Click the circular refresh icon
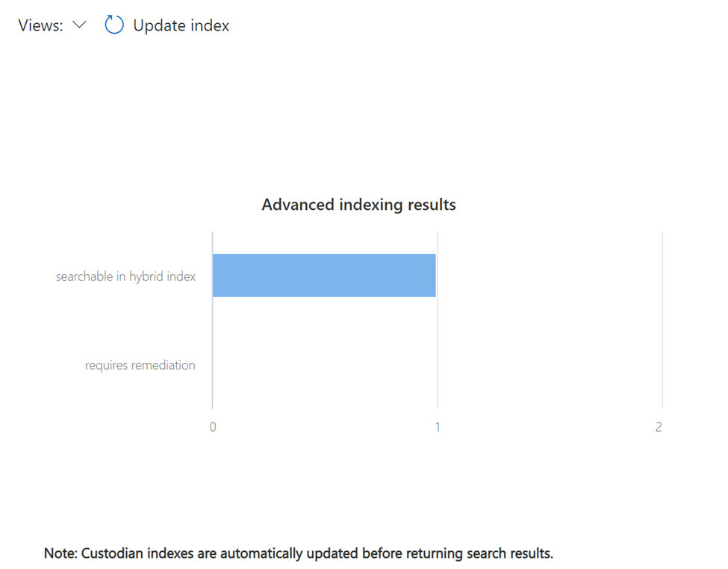Viewport: 728px width, 569px height. (114, 25)
